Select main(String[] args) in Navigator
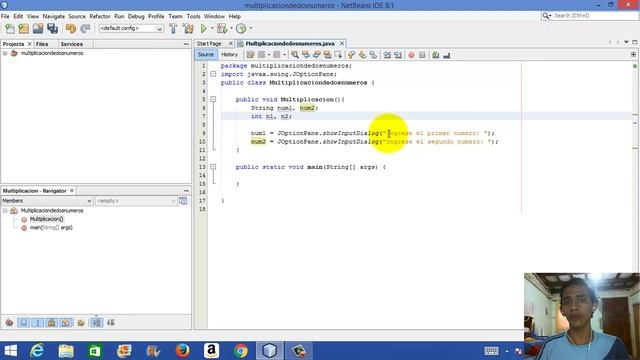 [51, 228]
